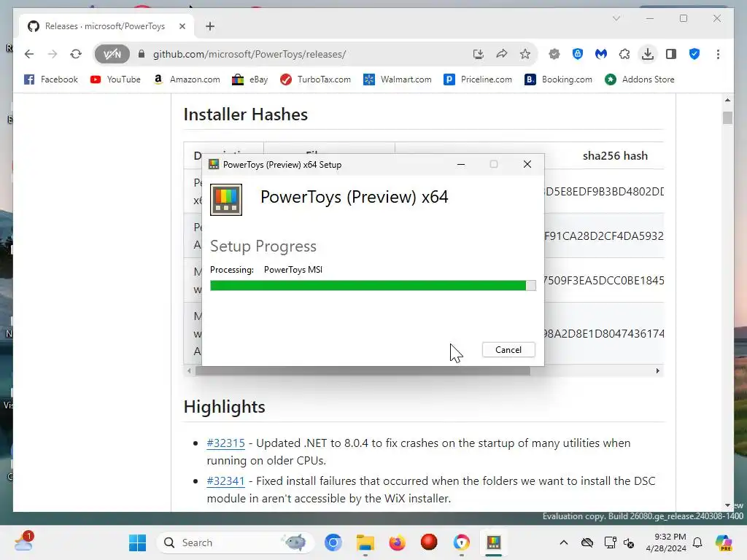Reload the GitHub releases page
The image size is (747, 560).
point(76,54)
